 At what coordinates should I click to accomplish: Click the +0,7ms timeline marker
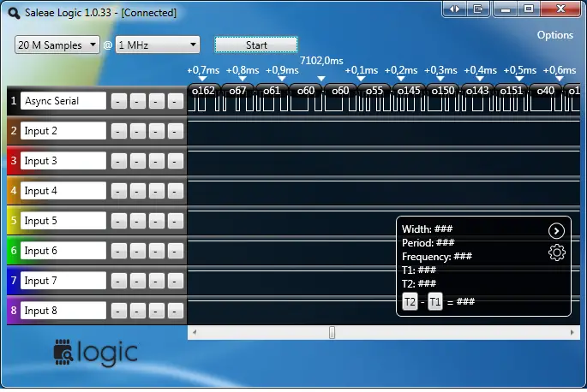(x=203, y=70)
